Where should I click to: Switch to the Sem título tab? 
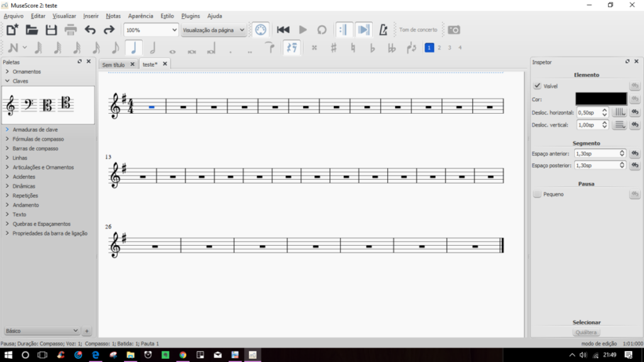pyautogui.click(x=114, y=64)
